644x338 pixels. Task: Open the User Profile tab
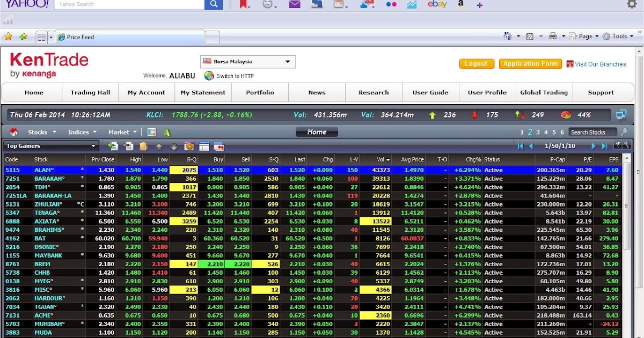pyautogui.click(x=487, y=92)
